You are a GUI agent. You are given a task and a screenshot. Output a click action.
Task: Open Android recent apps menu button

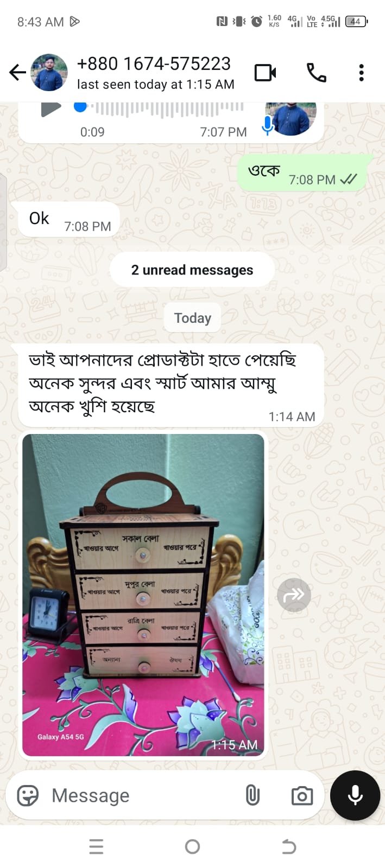pyautogui.click(x=96, y=846)
